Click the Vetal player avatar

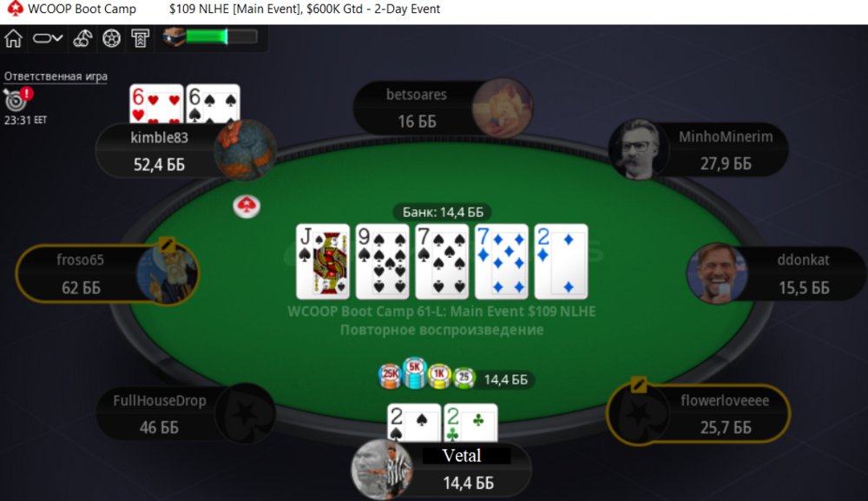[x=382, y=470]
